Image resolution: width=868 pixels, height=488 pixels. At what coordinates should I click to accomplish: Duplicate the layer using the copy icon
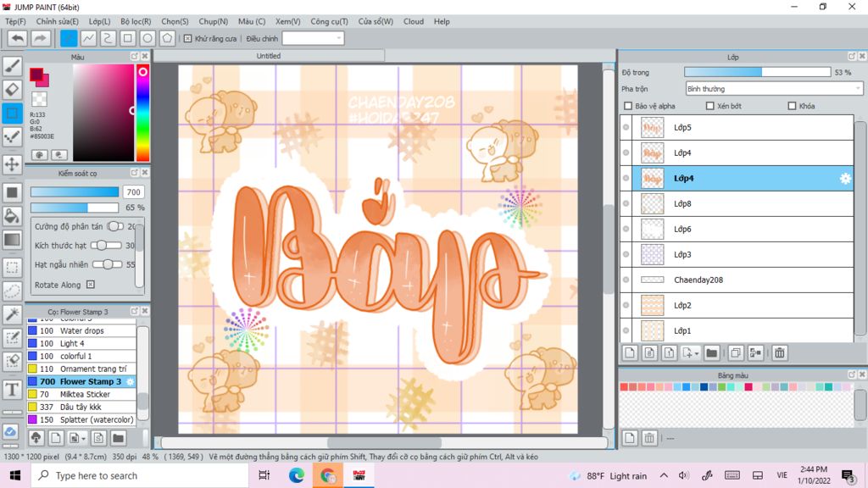pyautogui.click(x=736, y=353)
